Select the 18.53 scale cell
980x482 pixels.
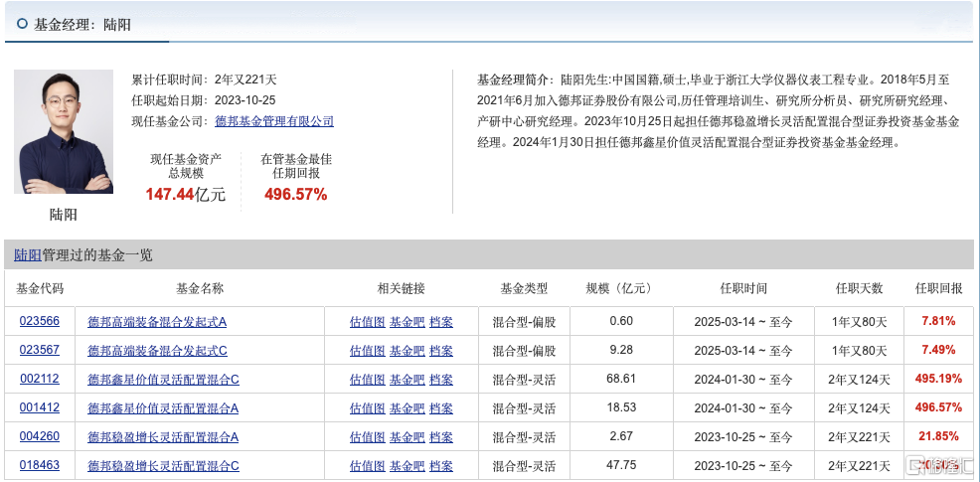[621, 407]
